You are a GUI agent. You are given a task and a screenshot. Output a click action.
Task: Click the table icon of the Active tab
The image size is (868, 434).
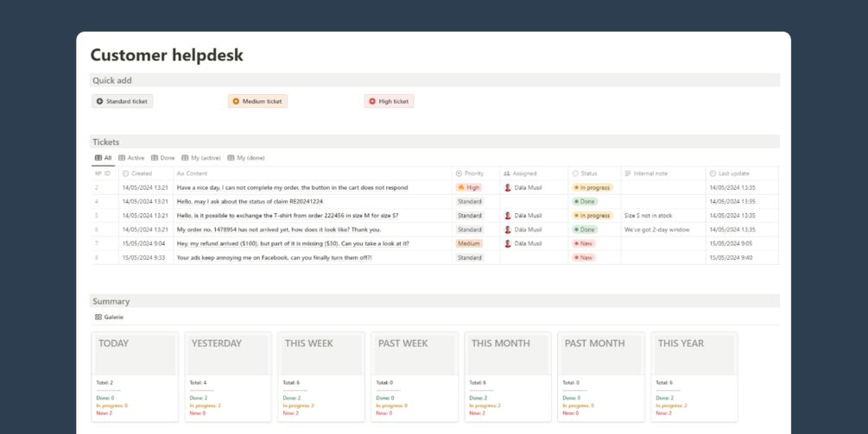[122, 158]
